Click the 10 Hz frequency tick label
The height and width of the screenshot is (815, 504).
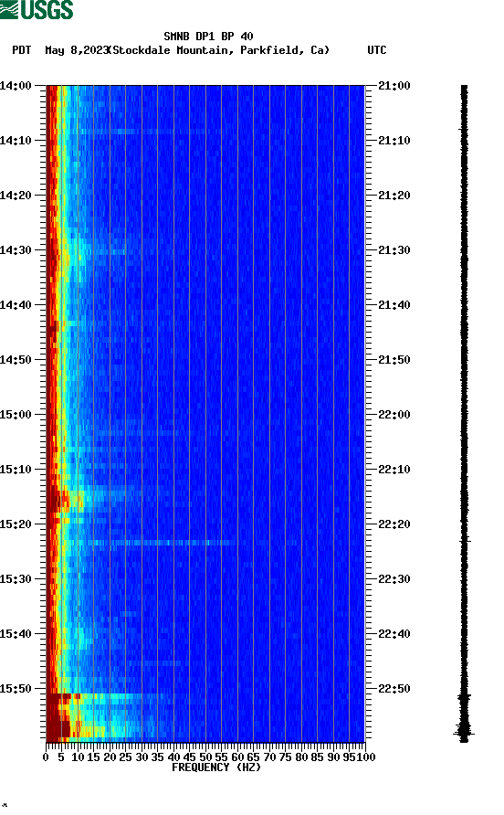(x=78, y=757)
